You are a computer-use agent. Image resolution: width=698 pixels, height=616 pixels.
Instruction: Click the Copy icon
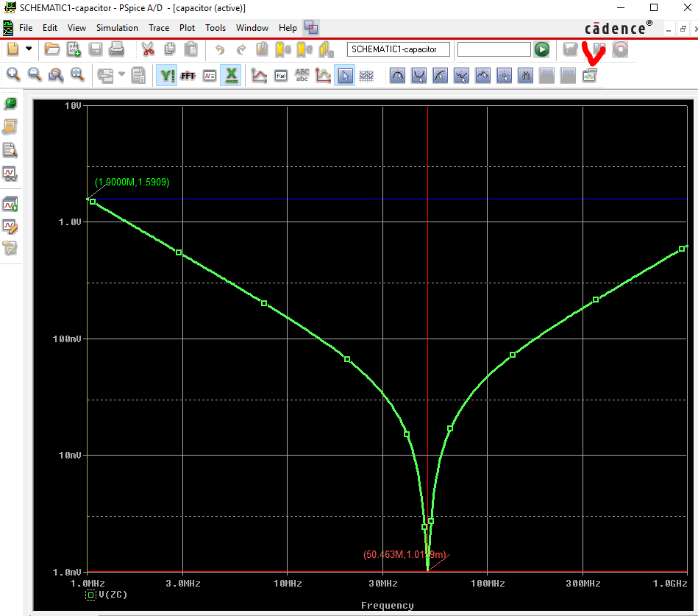point(170,49)
